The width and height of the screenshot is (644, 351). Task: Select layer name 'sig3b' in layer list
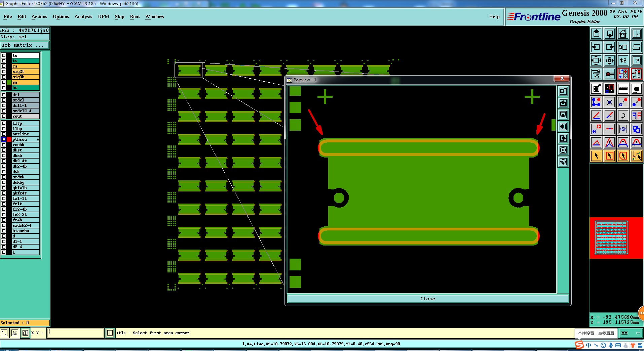pyautogui.click(x=26, y=77)
